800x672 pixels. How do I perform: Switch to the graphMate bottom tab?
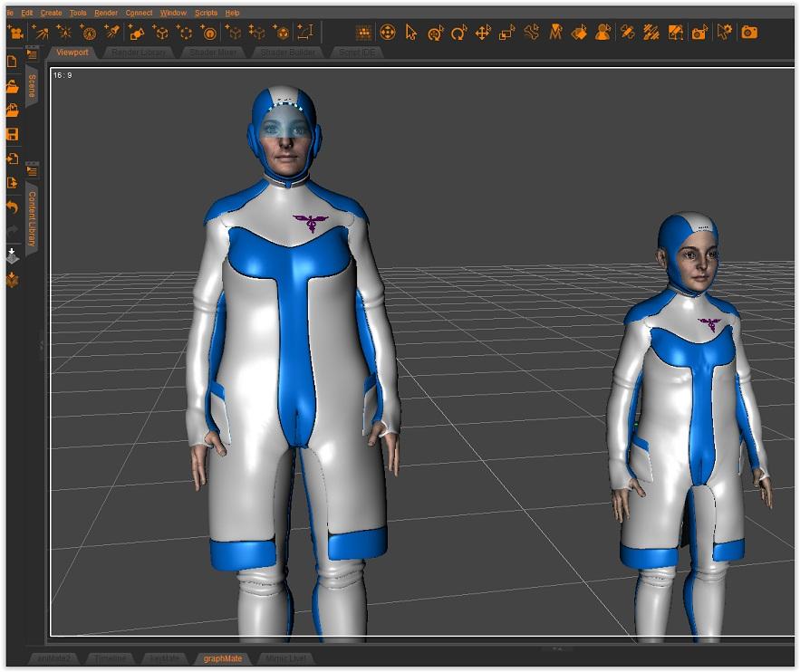pyautogui.click(x=223, y=658)
